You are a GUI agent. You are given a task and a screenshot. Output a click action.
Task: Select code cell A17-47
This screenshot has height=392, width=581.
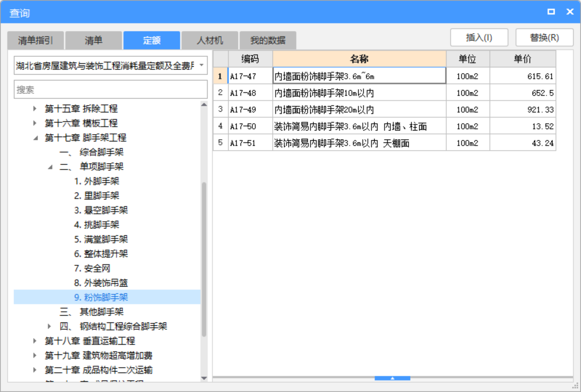point(250,76)
